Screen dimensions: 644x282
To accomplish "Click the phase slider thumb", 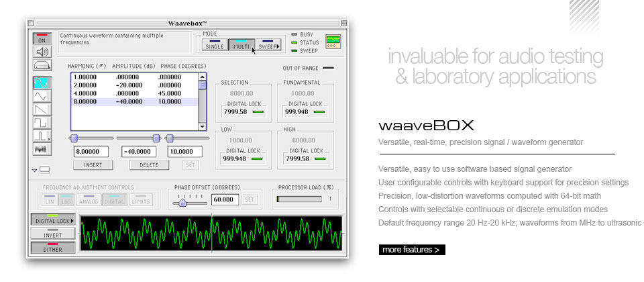I will click(170, 138).
